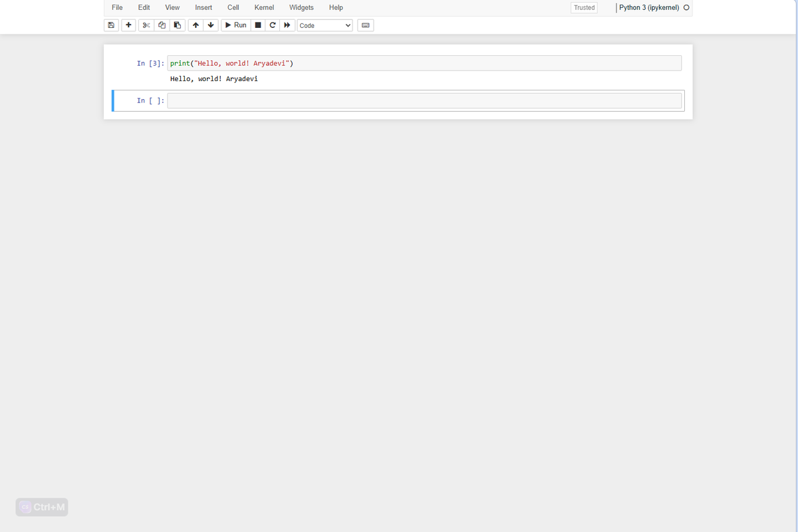
Task: Run the current cell with the Run button
Action: [x=236, y=25]
